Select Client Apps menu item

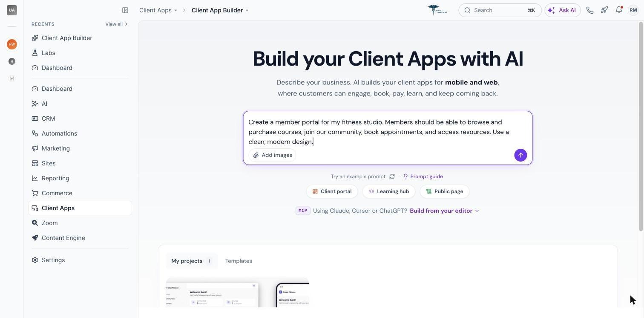[80, 208]
